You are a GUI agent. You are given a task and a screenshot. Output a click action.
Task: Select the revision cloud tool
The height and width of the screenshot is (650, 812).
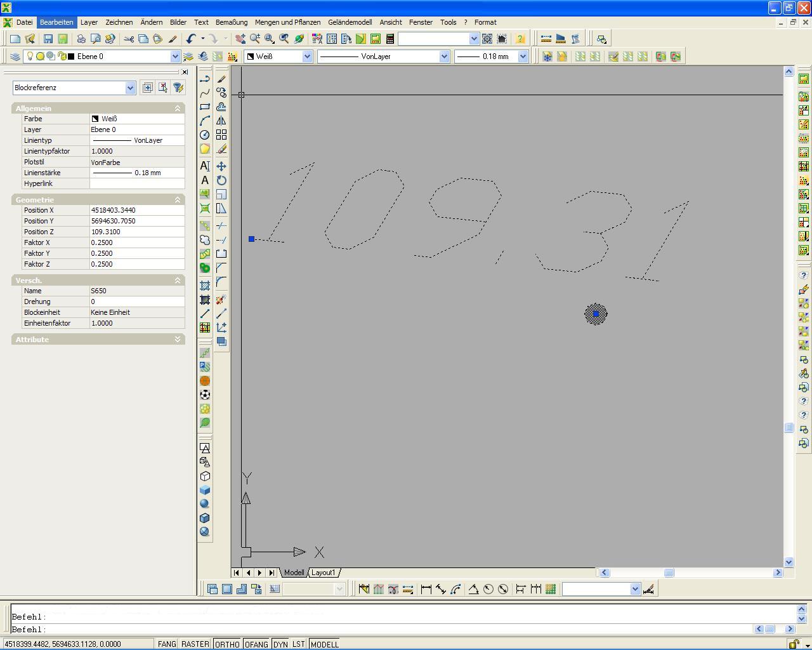(205, 240)
